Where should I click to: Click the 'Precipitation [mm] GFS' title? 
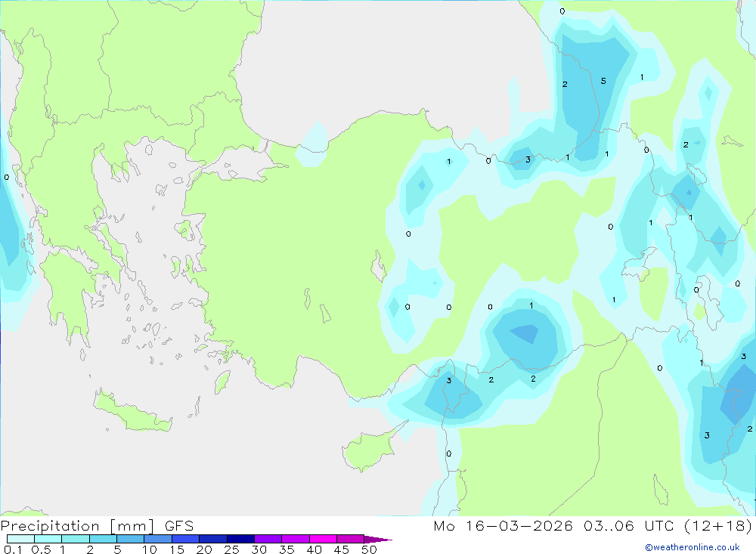click(x=97, y=525)
